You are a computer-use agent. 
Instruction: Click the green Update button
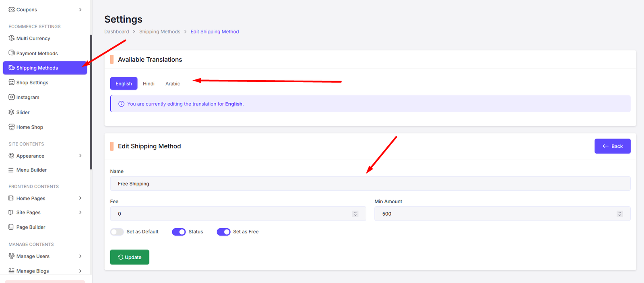click(x=130, y=257)
